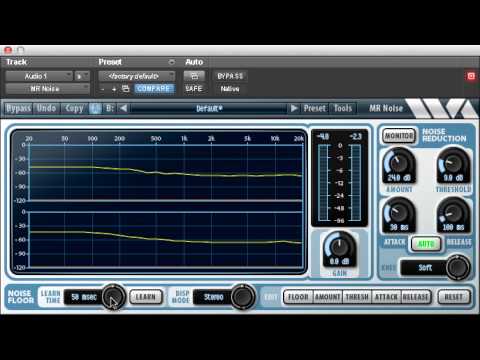Go to previous preset with left arrow
The width and height of the screenshot is (480, 360).
[x=123, y=108]
